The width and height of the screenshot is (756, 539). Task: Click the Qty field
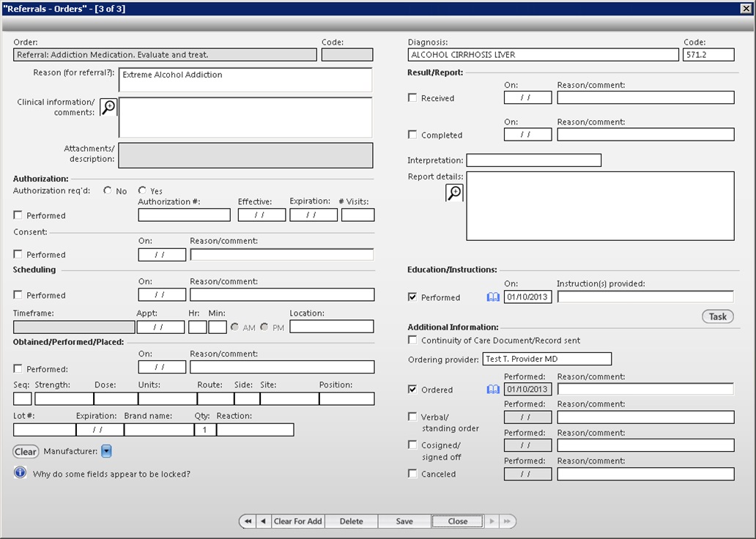[205, 430]
